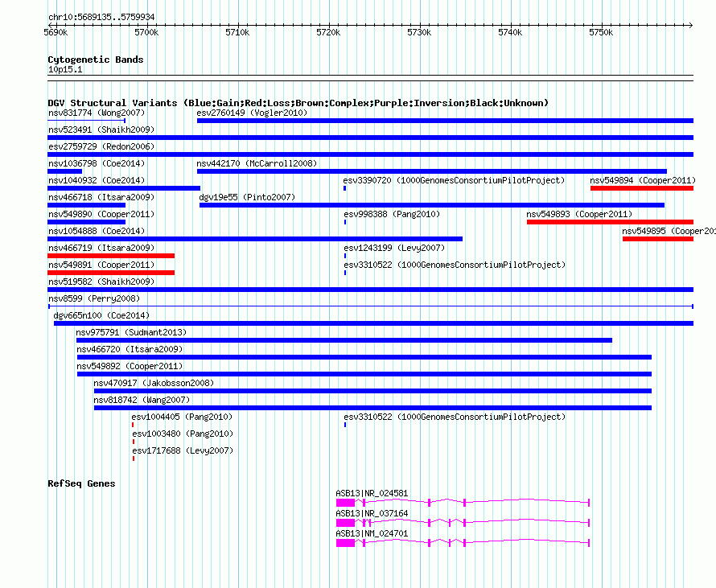Open variant nsv818742 (Wang2007)
716x588 pixels.
pyautogui.click(x=142, y=400)
